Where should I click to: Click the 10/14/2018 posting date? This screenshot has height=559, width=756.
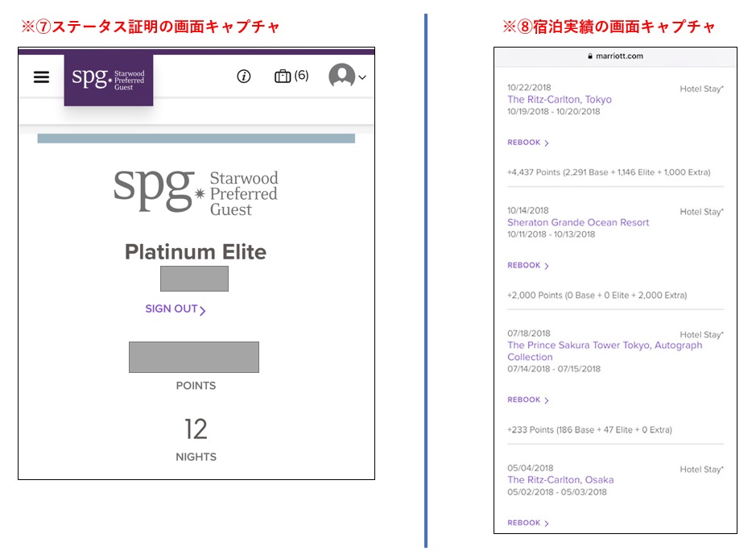[528, 211]
